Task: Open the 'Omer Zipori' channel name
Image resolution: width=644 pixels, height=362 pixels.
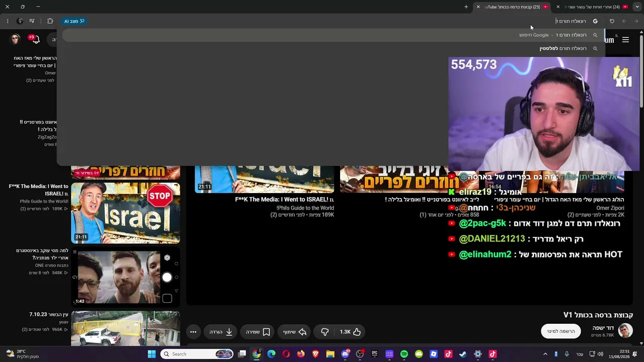Action: (x=610, y=208)
